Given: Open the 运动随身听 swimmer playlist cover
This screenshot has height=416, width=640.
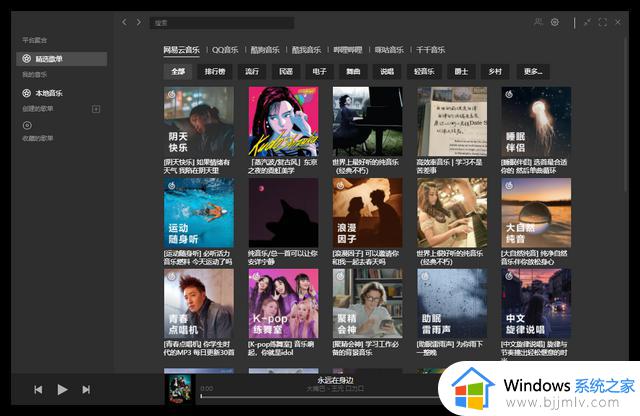Looking at the screenshot, I should coord(199,213).
